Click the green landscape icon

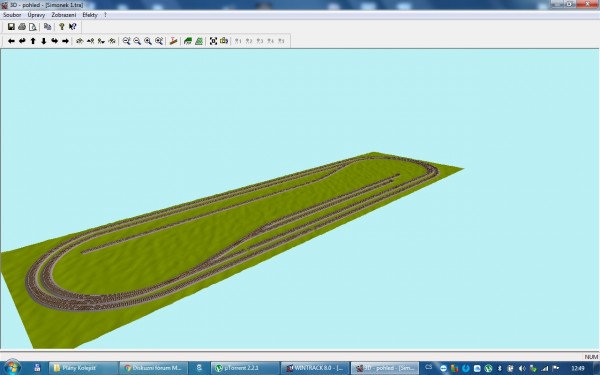point(188,41)
